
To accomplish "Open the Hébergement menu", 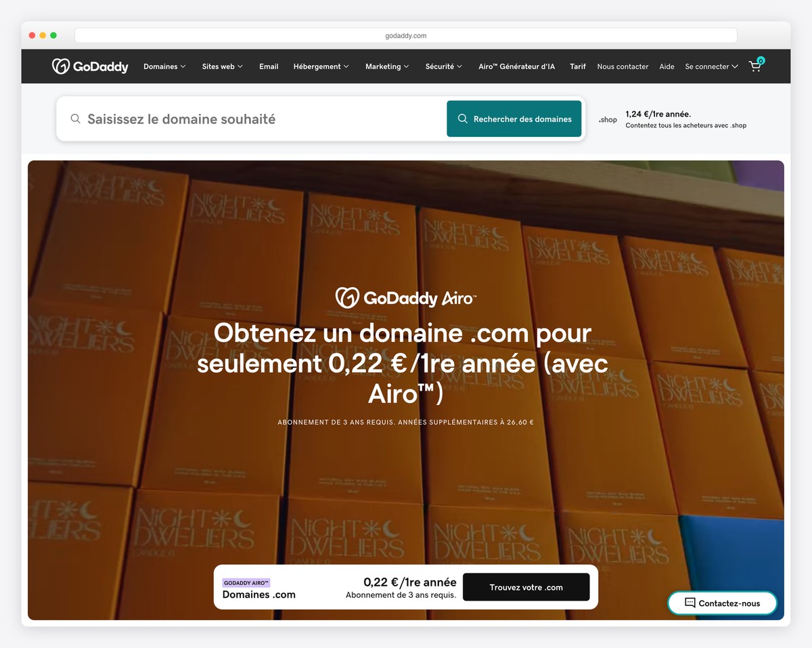I will pos(321,66).
